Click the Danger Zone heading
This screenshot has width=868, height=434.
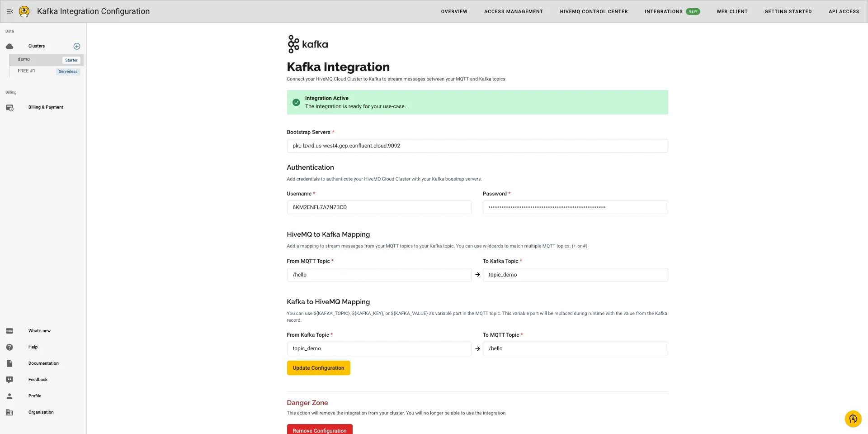[307, 403]
